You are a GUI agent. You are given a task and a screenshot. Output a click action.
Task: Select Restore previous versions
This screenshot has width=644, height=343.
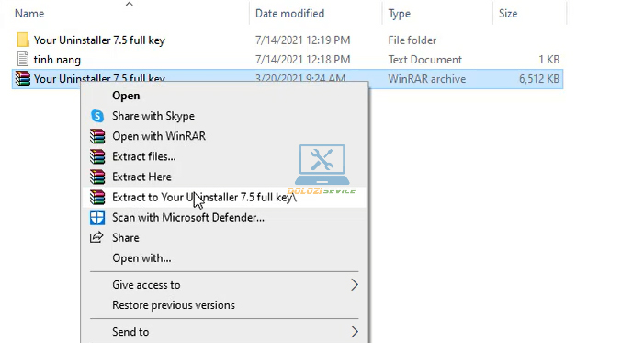[174, 305]
